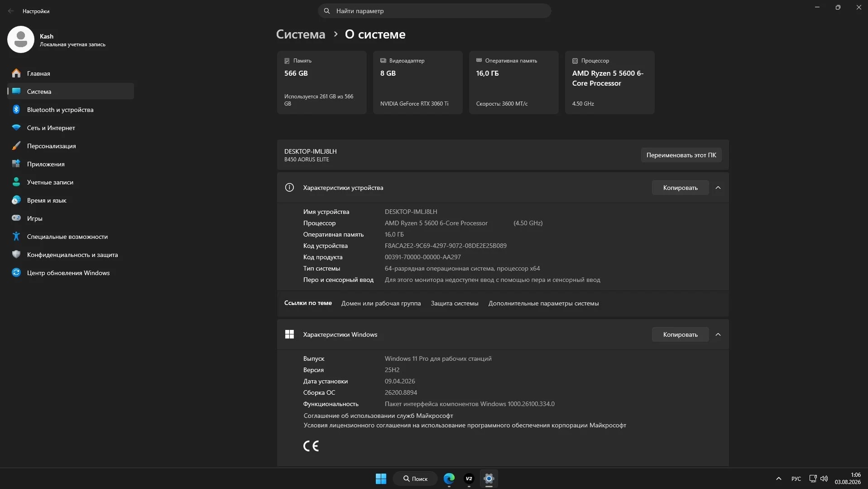Image resolution: width=868 pixels, height=489 pixels.
Task: Click the Сеть и Интернет Wi-Fi icon
Action: [16, 127]
